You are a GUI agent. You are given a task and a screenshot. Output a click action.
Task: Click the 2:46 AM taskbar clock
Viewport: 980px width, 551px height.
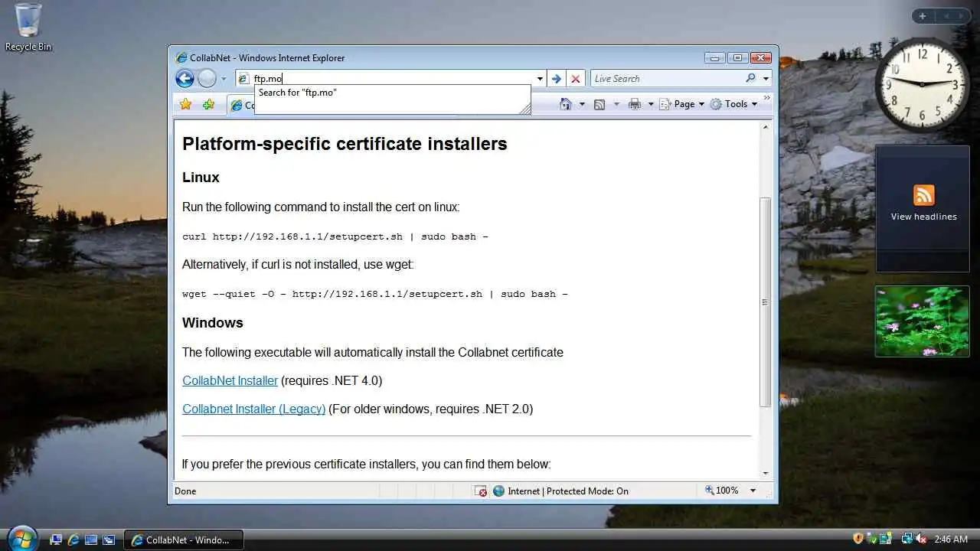tap(951, 540)
